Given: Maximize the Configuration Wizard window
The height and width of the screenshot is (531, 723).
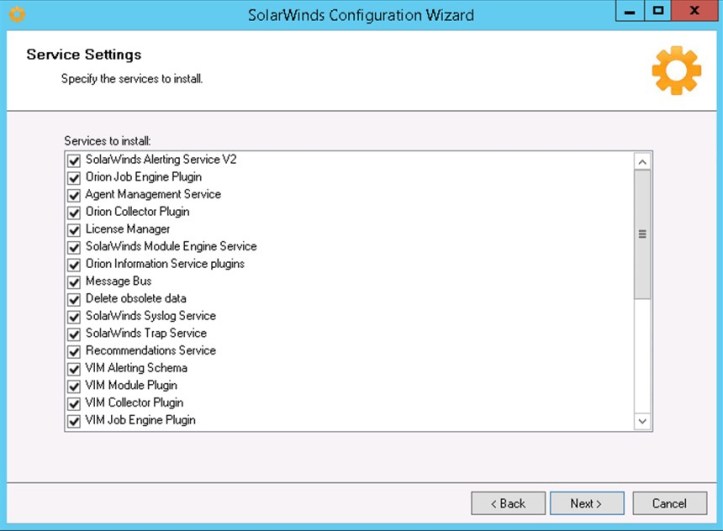Looking at the screenshot, I should (658, 14).
